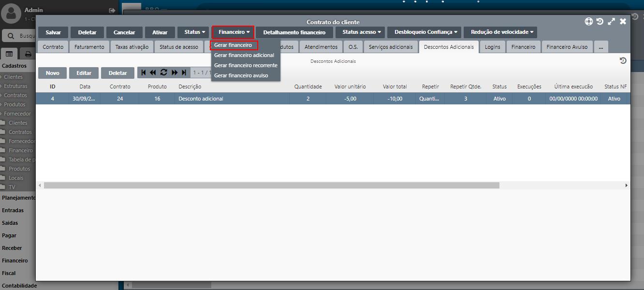
Task: Click the next page double-arrow icon
Action: click(x=175, y=72)
